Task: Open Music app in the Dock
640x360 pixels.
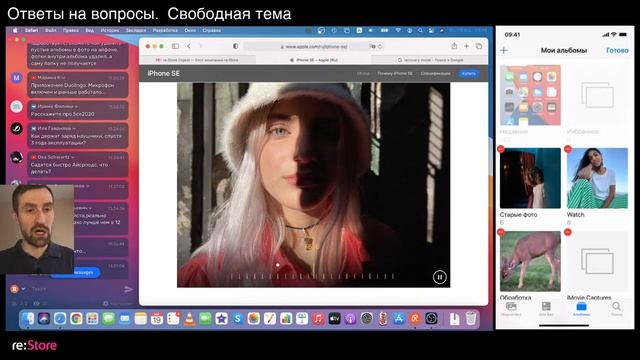Action: point(318,319)
